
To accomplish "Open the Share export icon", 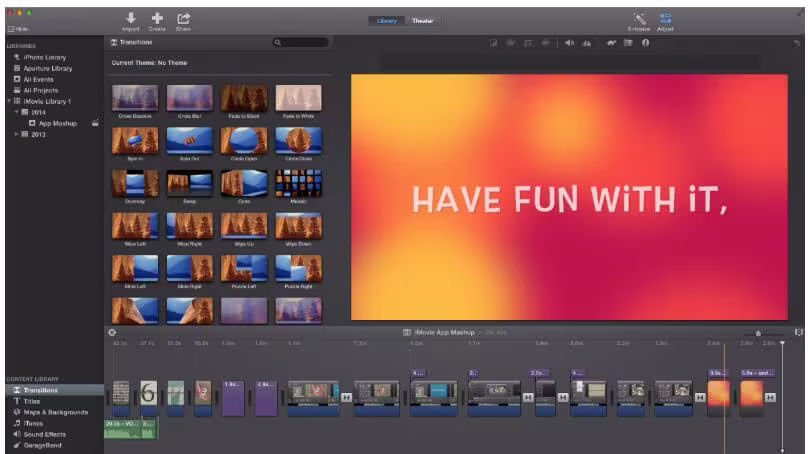I will click(x=183, y=19).
